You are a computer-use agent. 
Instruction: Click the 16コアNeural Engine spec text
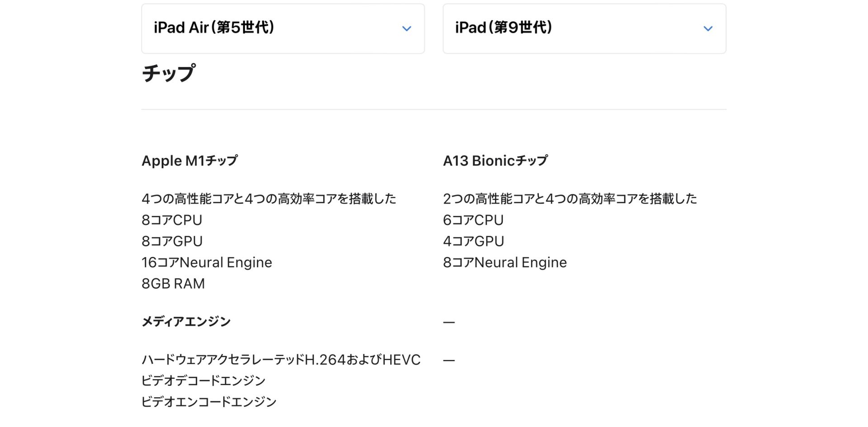tap(207, 262)
